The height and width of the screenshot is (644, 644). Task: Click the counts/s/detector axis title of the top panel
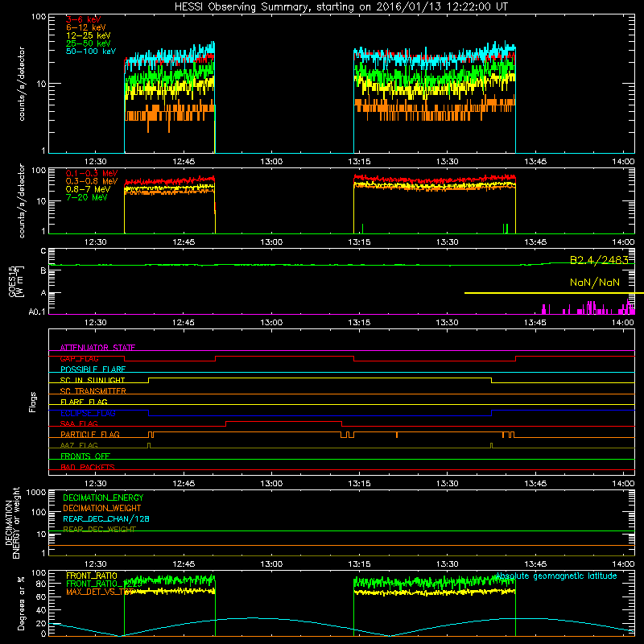point(22,84)
